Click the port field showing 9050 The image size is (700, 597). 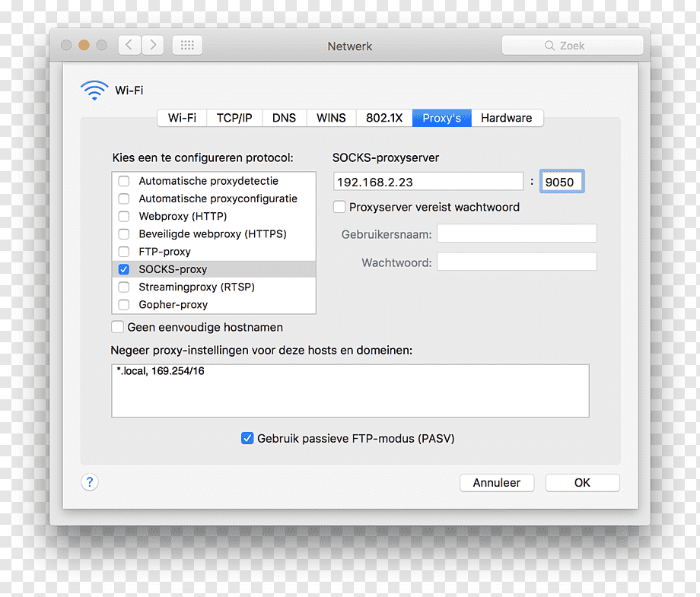(x=562, y=182)
